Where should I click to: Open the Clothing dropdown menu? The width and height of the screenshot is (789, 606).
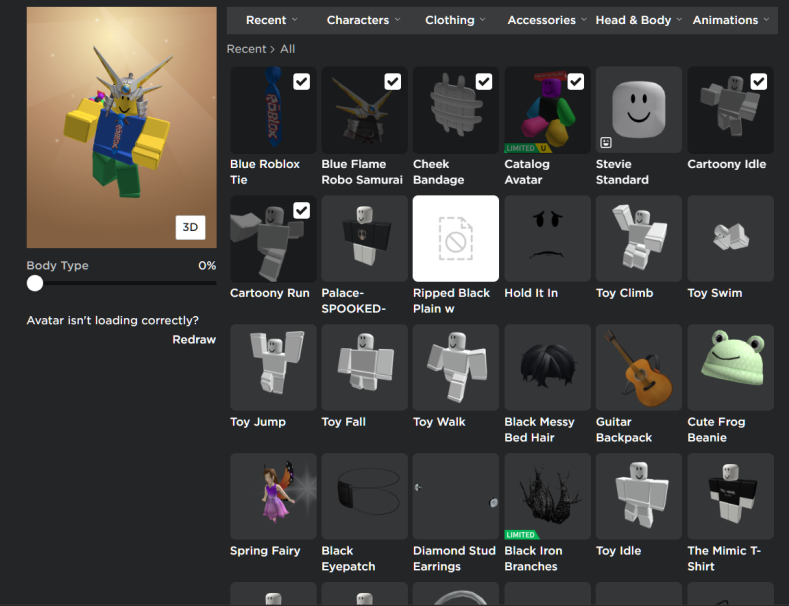coord(455,20)
